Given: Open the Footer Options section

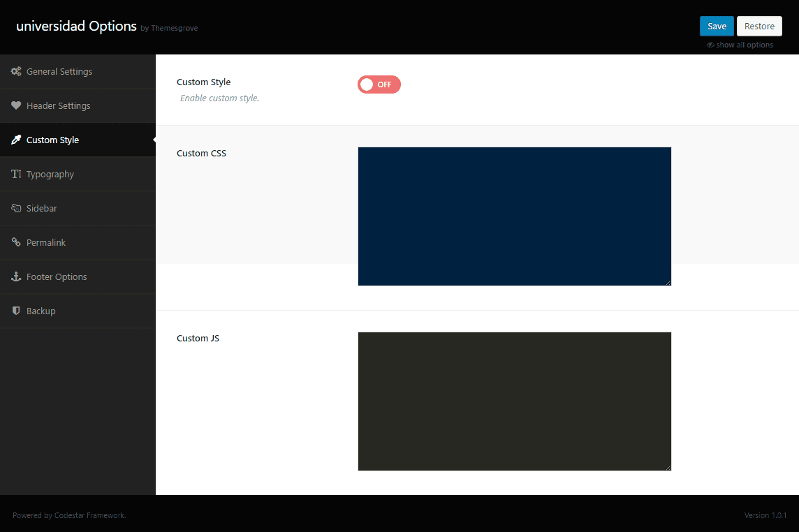Looking at the screenshot, I should 57,277.
